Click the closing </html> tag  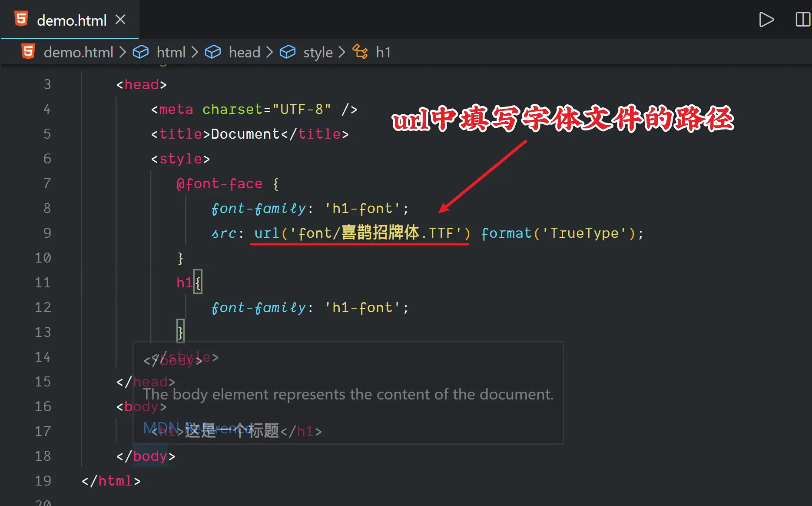111,481
